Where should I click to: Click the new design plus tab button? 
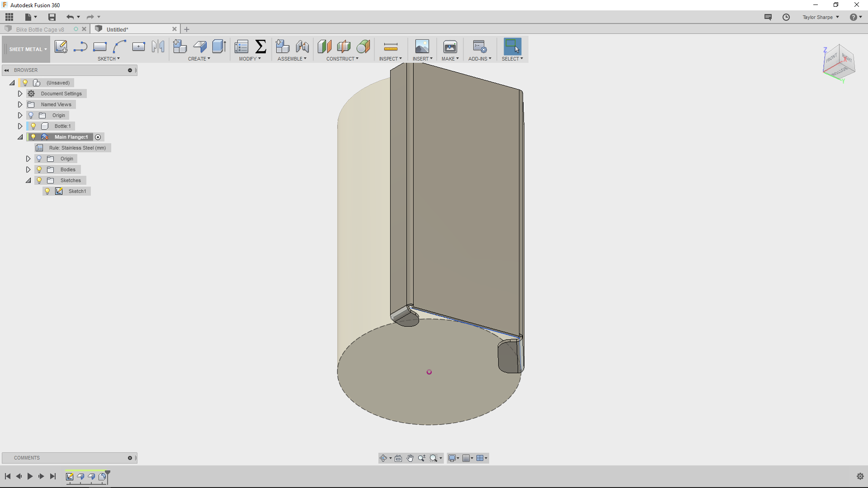click(187, 29)
